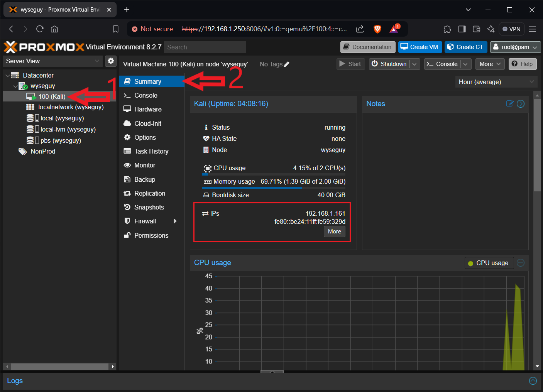Open the More actions dropdown

[490, 64]
